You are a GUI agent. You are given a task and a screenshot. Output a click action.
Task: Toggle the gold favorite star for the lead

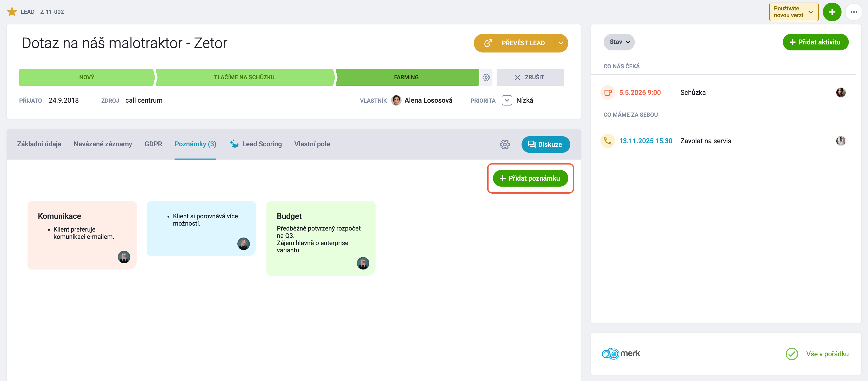pyautogui.click(x=12, y=12)
